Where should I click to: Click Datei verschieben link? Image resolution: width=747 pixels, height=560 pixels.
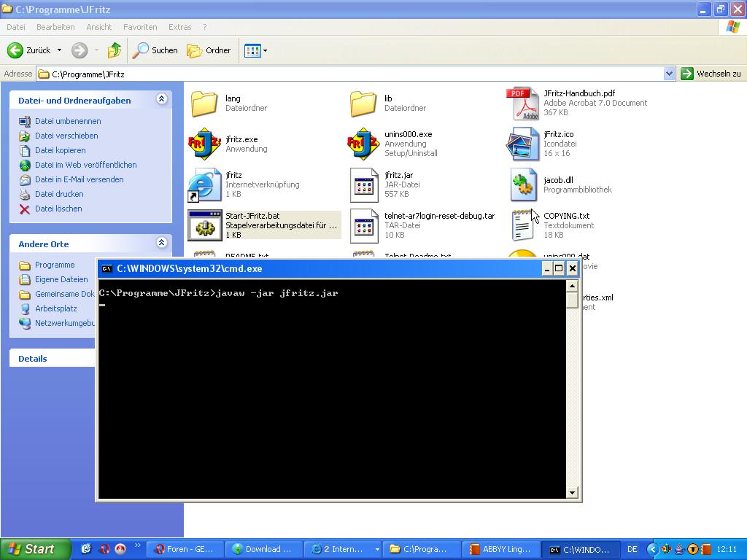point(66,136)
